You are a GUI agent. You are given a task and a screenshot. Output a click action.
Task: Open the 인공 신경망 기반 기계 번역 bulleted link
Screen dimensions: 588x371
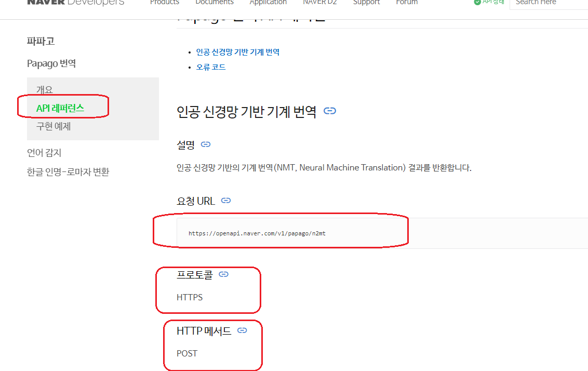click(238, 52)
